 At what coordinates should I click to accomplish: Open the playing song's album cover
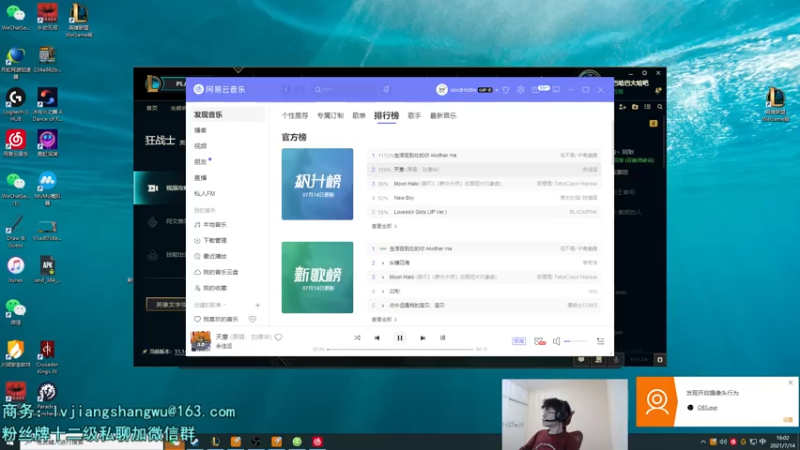pos(201,341)
